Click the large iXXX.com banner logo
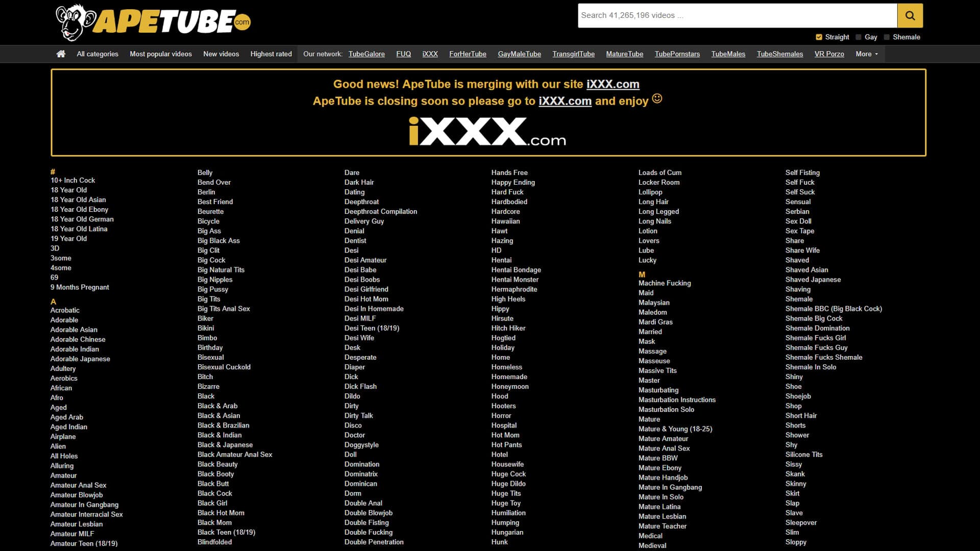Screen dimensions: 980x551 487,132
